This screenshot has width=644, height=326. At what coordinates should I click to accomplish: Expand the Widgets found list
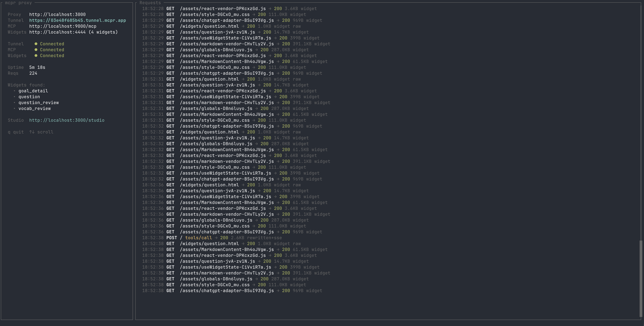[x=27, y=85]
